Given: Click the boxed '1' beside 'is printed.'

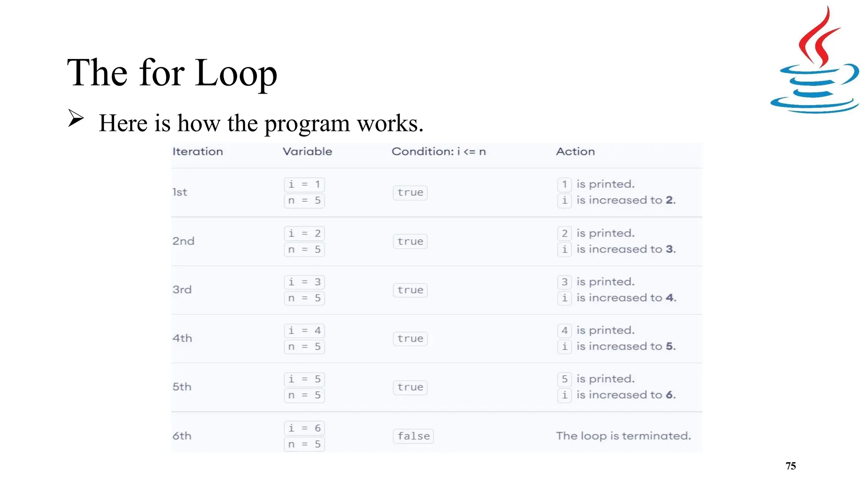Looking at the screenshot, I should pos(565,185).
